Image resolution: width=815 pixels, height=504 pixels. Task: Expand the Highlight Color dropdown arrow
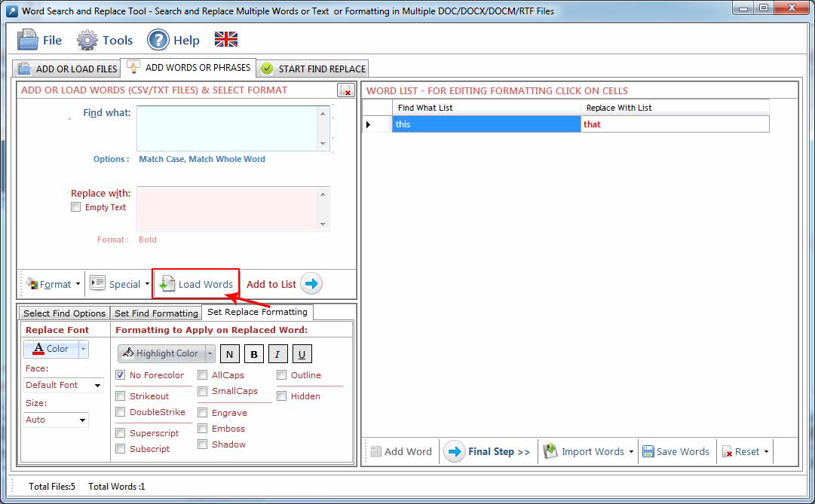click(210, 353)
